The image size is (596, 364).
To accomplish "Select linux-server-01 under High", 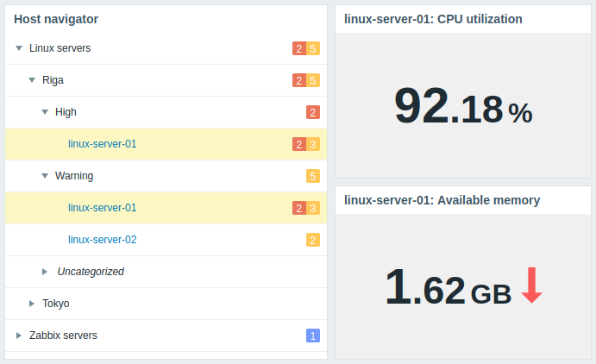I will click(x=103, y=144).
